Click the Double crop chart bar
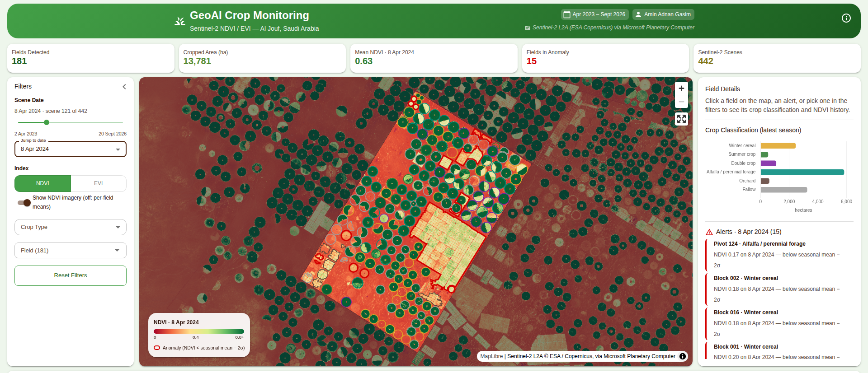868x373 pixels. 769,163
